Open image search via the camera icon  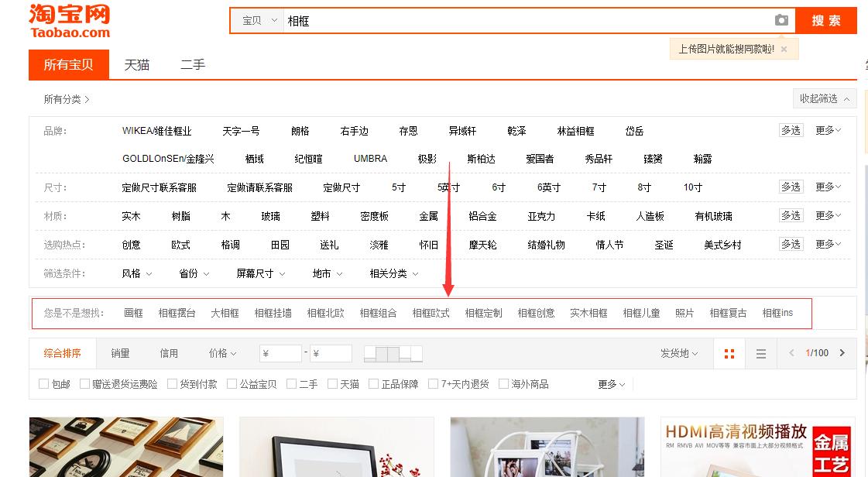coord(781,20)
